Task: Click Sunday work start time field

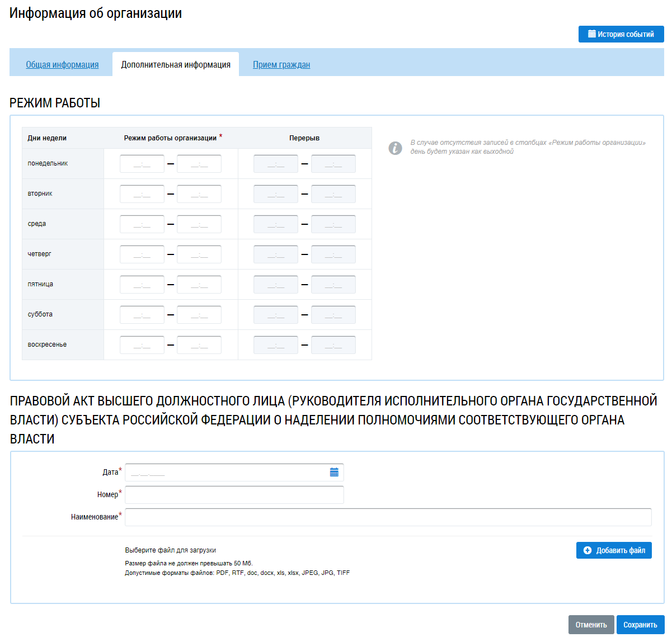Action: (142, 345)
